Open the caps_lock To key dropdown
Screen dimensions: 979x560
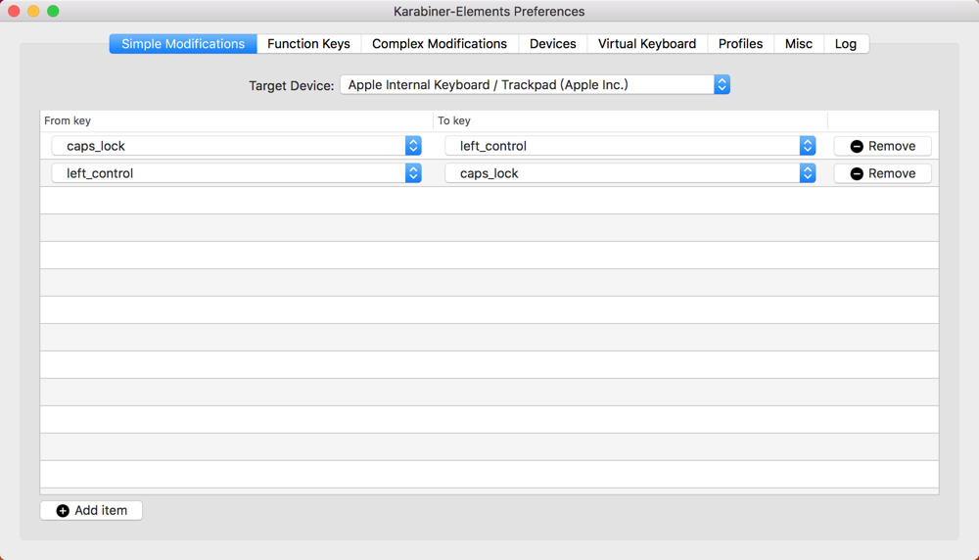click(629, 173)
